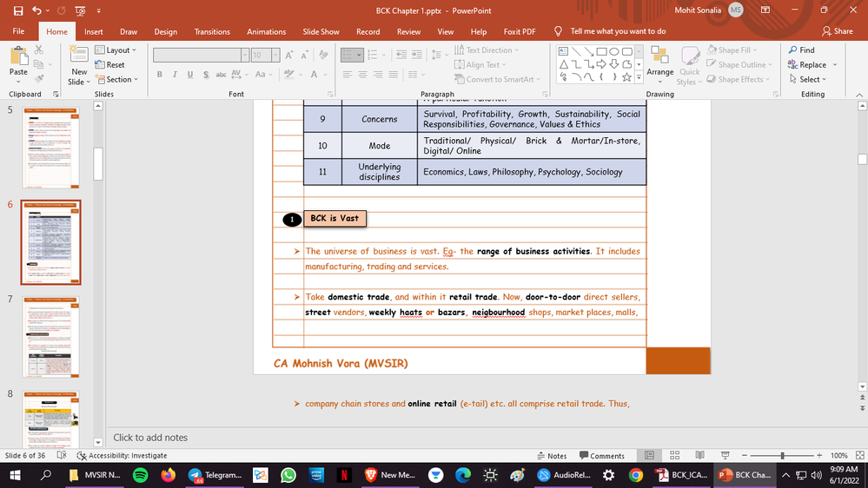Justify the text
The image size is (868, 488).
click(x=394, y=75)
